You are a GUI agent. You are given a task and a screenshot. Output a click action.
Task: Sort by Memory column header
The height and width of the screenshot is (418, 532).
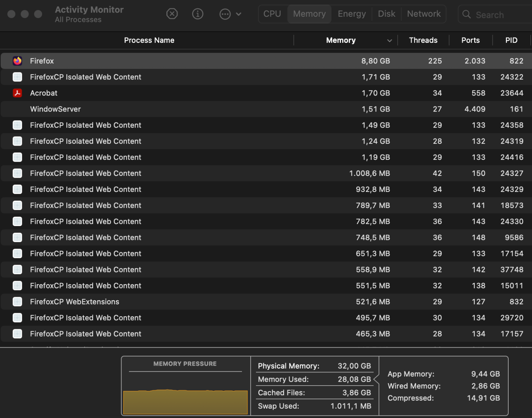pos(341,40)
